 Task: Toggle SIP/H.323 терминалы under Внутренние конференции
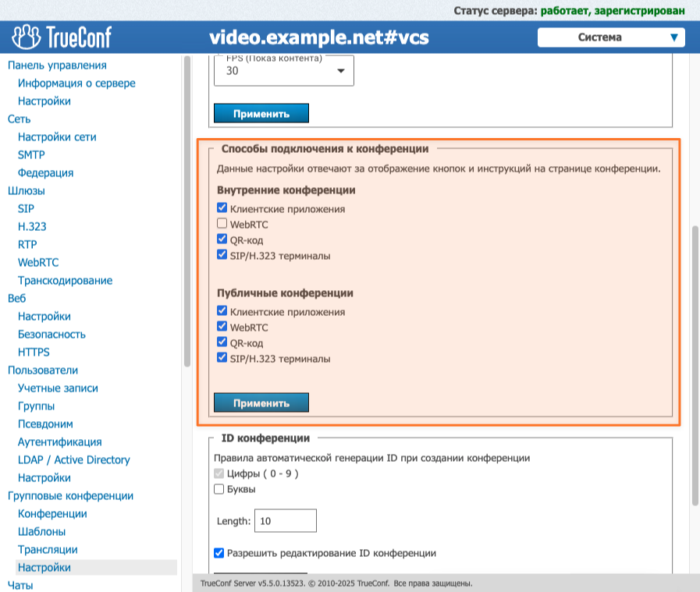[x=222, y=254]
